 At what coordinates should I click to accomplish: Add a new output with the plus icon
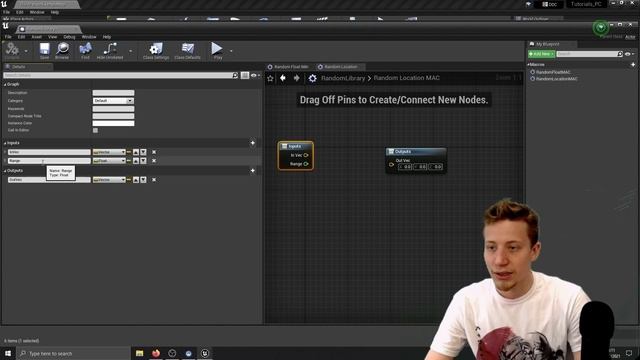point(253,171)
